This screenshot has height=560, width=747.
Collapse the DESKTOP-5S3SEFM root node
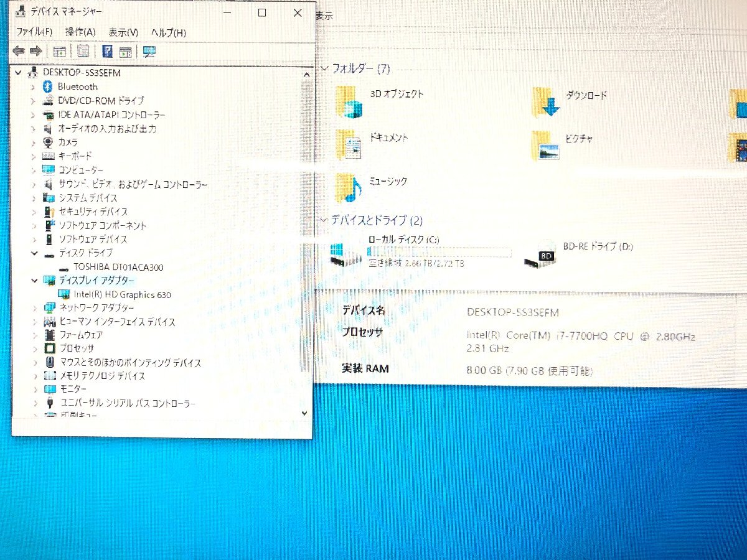pos(18,72)
